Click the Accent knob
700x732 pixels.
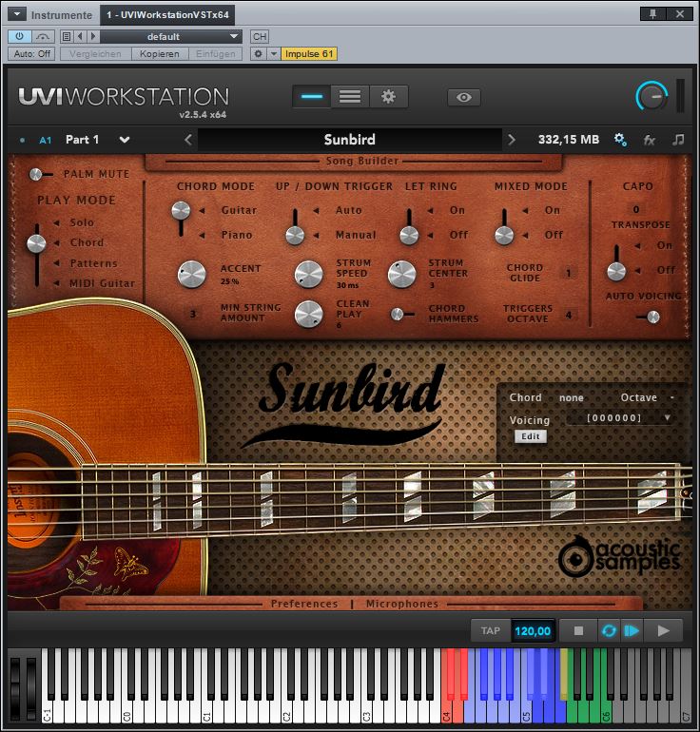[191, 275]
